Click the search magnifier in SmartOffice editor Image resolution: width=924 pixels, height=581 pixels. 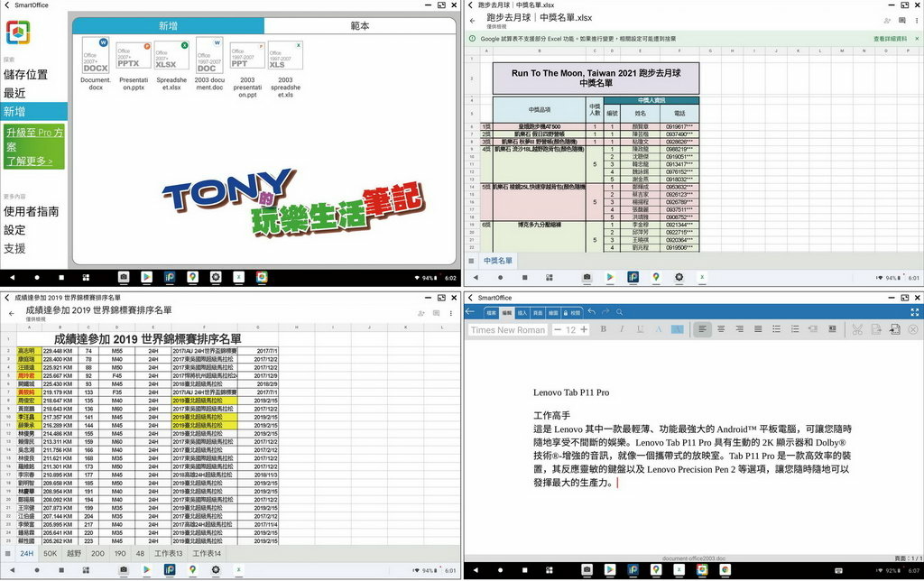click(619, 312)
